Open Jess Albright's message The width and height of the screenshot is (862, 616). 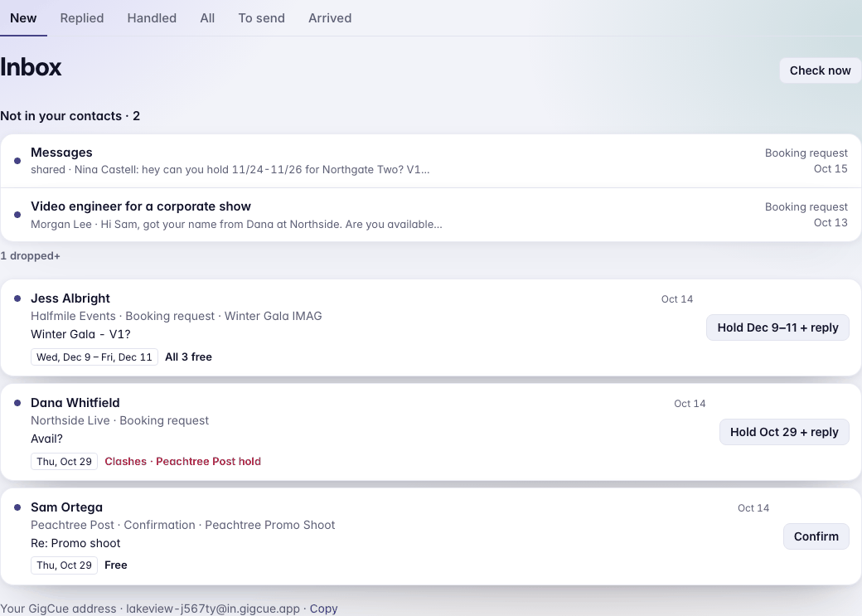point(431,327)
